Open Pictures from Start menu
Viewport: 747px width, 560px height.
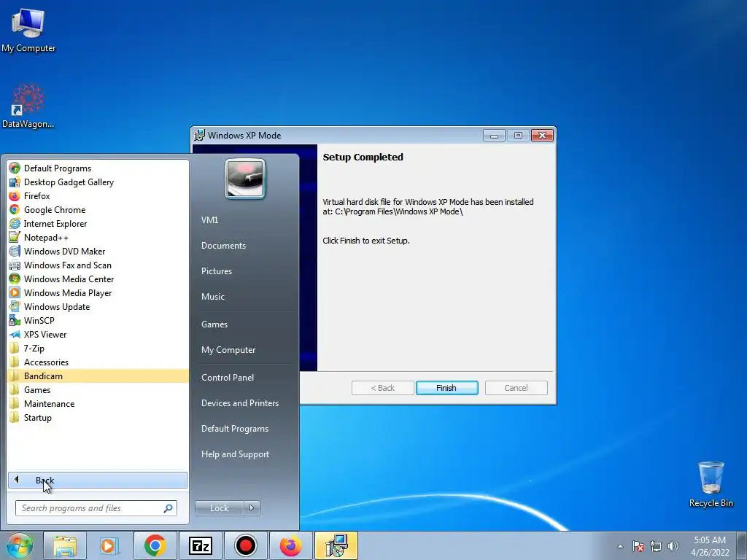click(x=216, y=271)
